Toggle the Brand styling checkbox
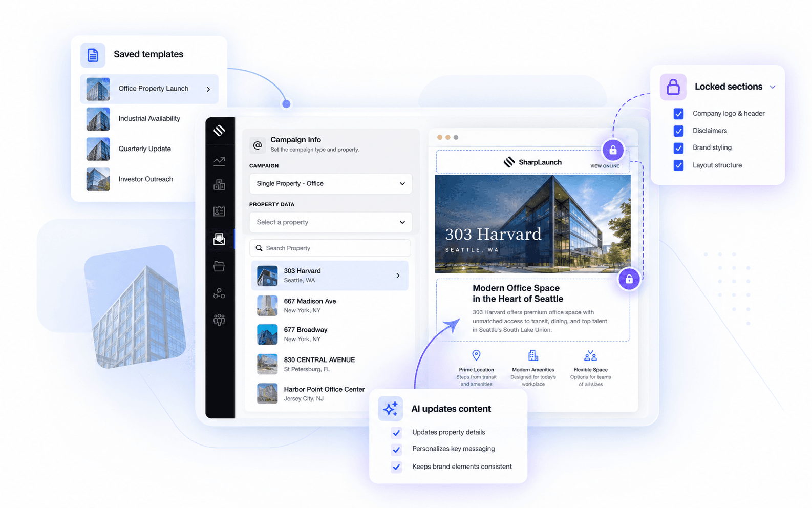This screenshot has width=812, height=508. (678, 148)
